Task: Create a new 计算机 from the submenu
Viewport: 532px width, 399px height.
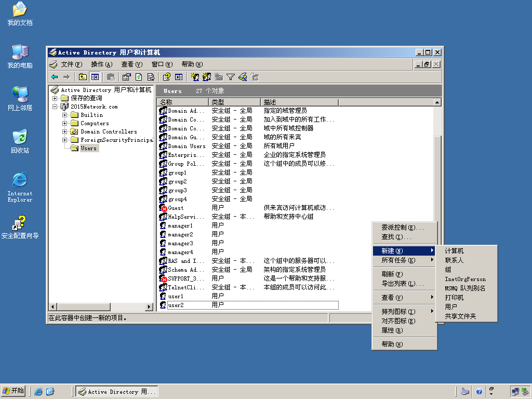Action: pyautogui.click(x=467, y=251)
